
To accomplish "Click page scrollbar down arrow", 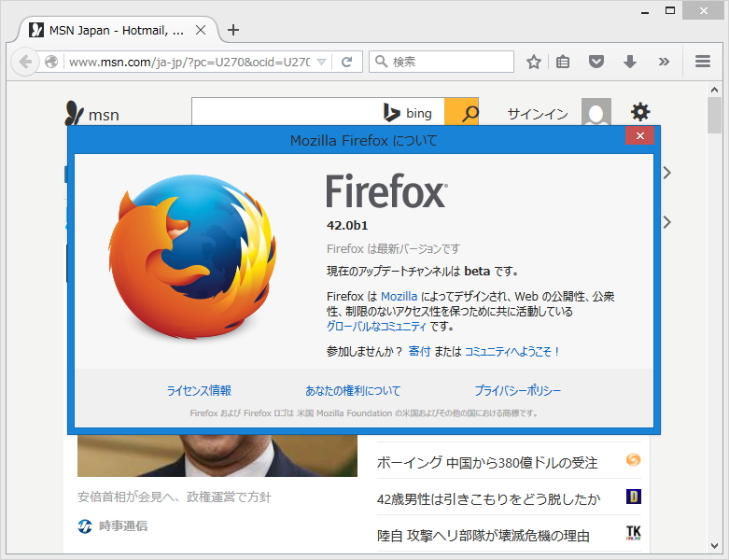I will [714, 546].
